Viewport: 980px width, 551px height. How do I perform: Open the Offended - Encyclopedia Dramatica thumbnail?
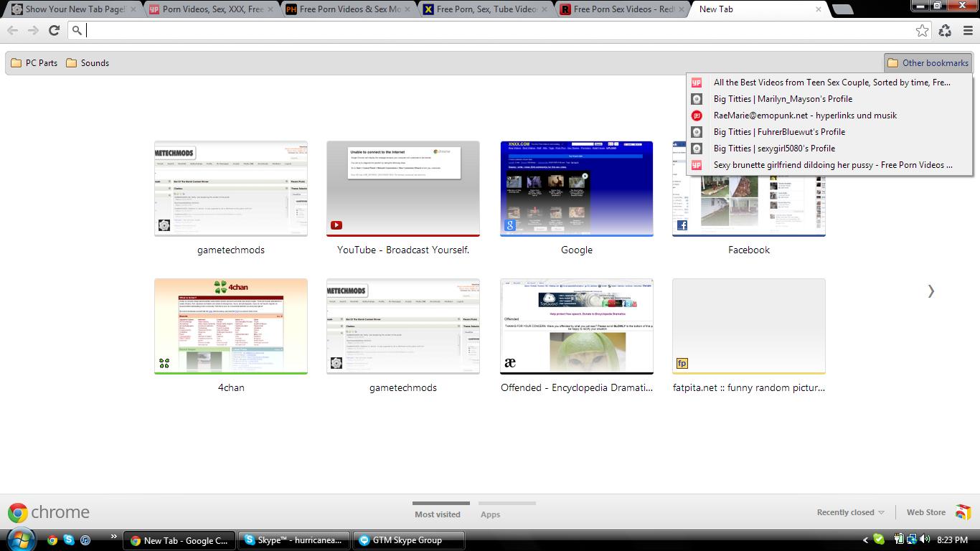[x=577, y=326]
